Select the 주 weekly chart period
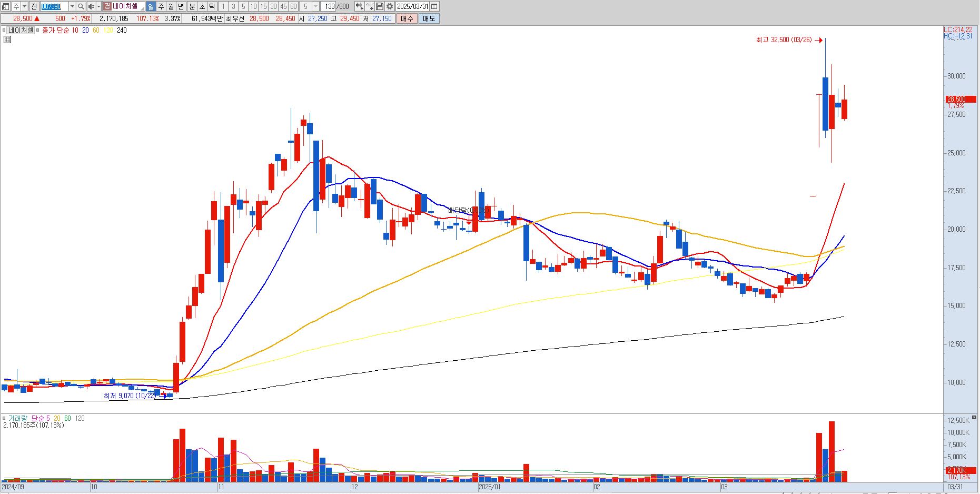The width and height of the screenshot is (980, 494). pyautogui.click(x=161, y=6)
